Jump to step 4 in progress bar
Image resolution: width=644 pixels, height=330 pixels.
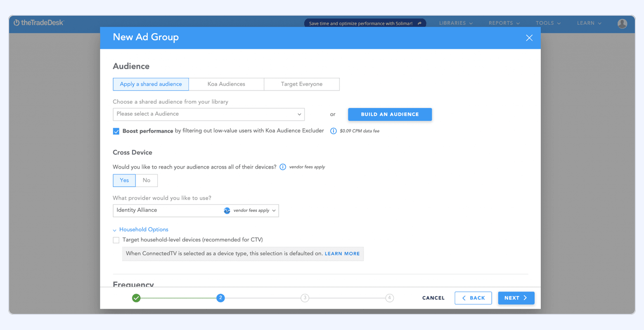click(389, 298)
